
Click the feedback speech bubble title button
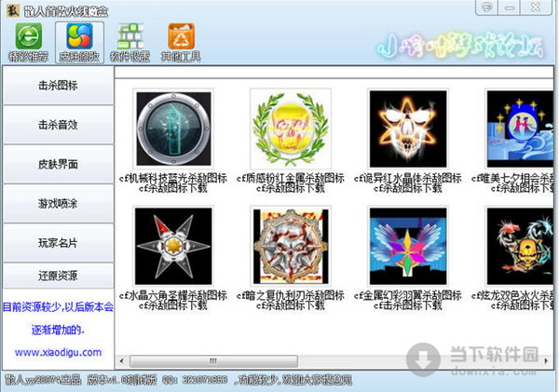click(486, 7)
